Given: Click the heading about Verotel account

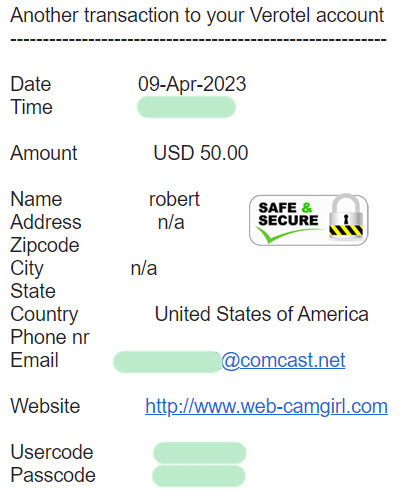Looking at the screenshot, I should point(197,15).
